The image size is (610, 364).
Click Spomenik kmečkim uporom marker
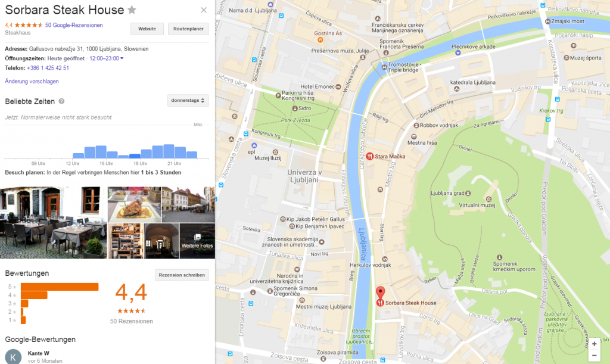pos(500,257)
